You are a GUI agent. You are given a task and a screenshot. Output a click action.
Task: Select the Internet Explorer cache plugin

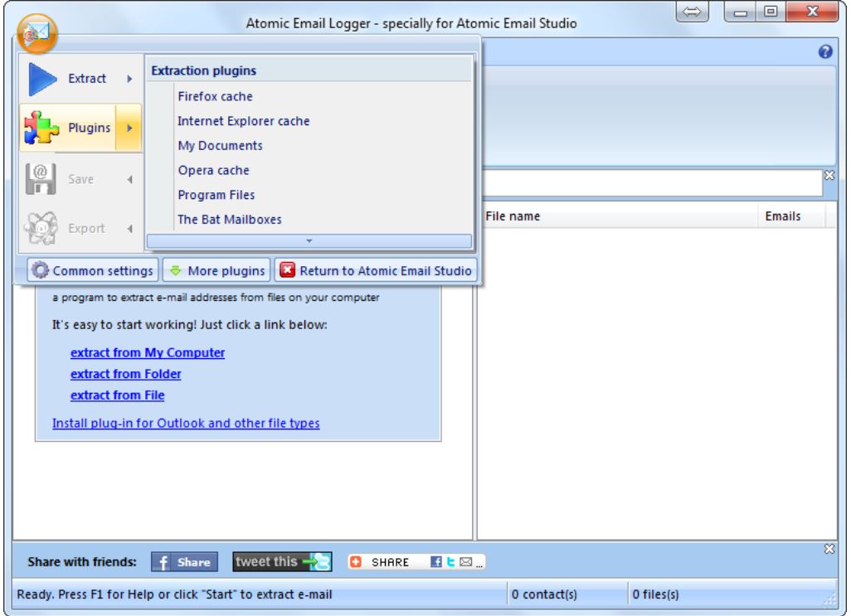tap(244, 121)
